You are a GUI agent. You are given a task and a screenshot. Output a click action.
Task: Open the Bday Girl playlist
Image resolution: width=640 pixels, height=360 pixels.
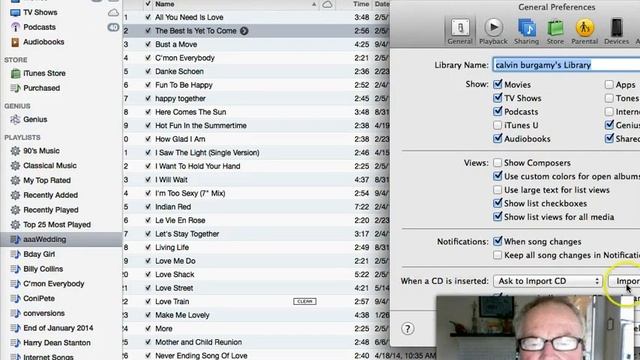pyautogui.click(x=39, y=254)
